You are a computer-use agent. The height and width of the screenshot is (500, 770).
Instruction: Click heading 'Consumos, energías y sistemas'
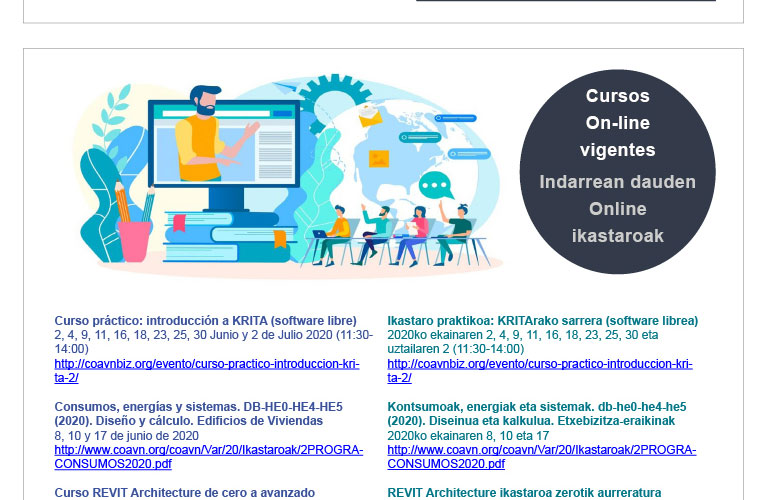coord(198,414)
